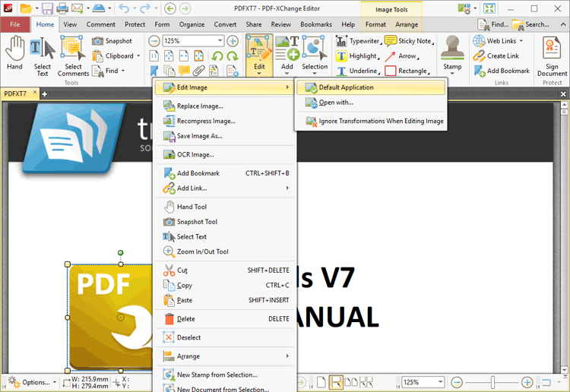Screen dimensions: 570x392
Task: Click the green rotation handle above image
Action: (120, 252)
